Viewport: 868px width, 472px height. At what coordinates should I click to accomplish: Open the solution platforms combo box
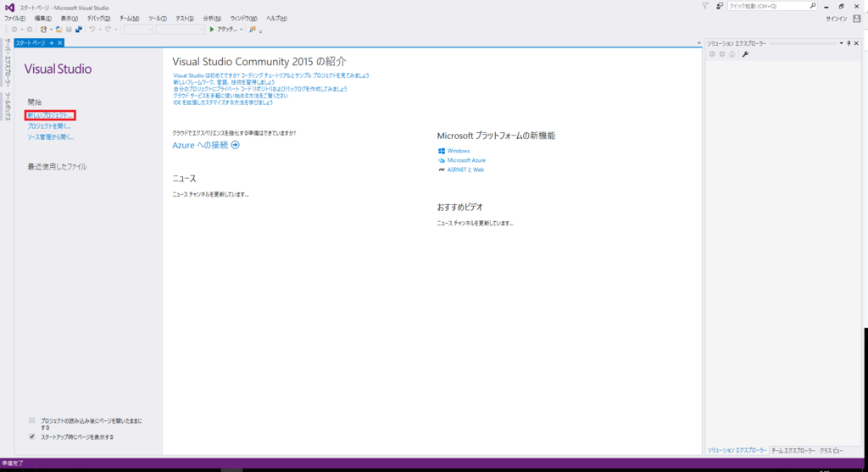click(x=181, y=30)
